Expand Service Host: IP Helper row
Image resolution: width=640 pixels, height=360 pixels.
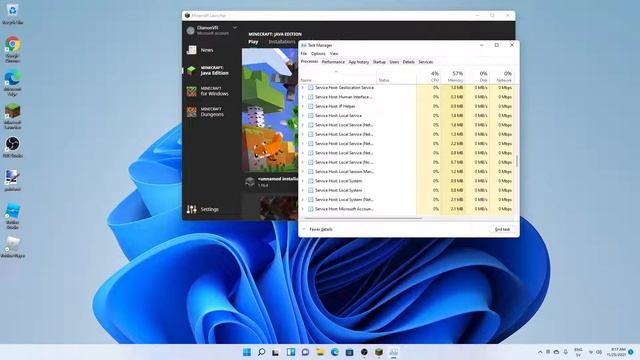[x=302, y=107]
